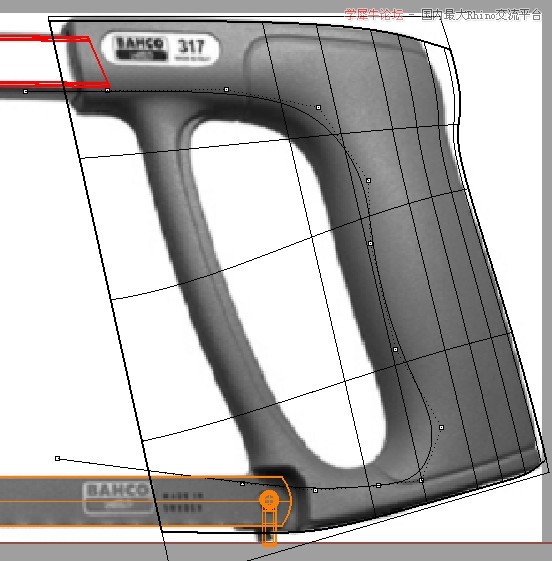Select isolated control point at the lower-left curve end
The height and width of the screenshot is (561, 552).
click(57, 458)
